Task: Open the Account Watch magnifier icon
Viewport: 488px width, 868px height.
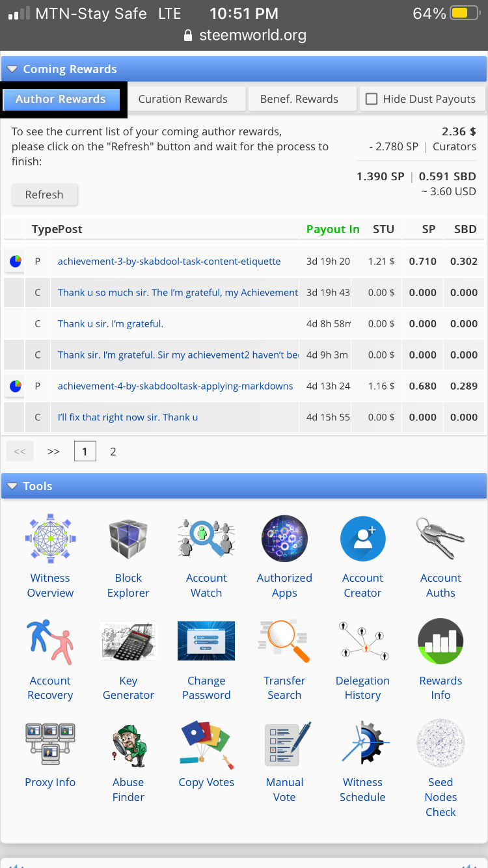Action: coord(206,539)
